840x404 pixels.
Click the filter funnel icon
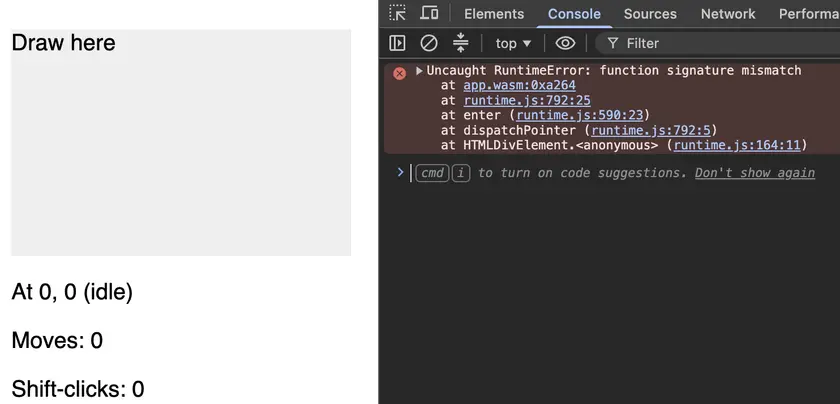(x=613, y=43)
